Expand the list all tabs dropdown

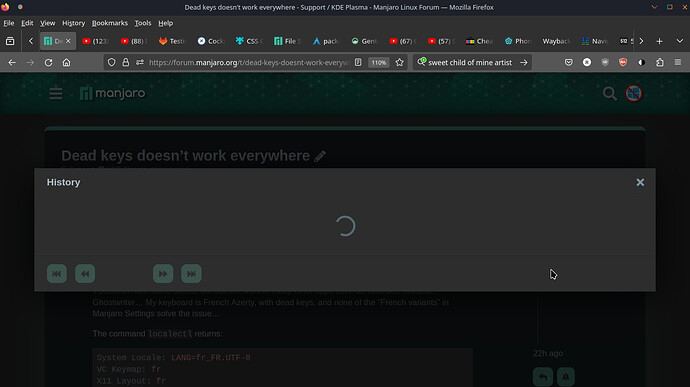pos(680,41)
